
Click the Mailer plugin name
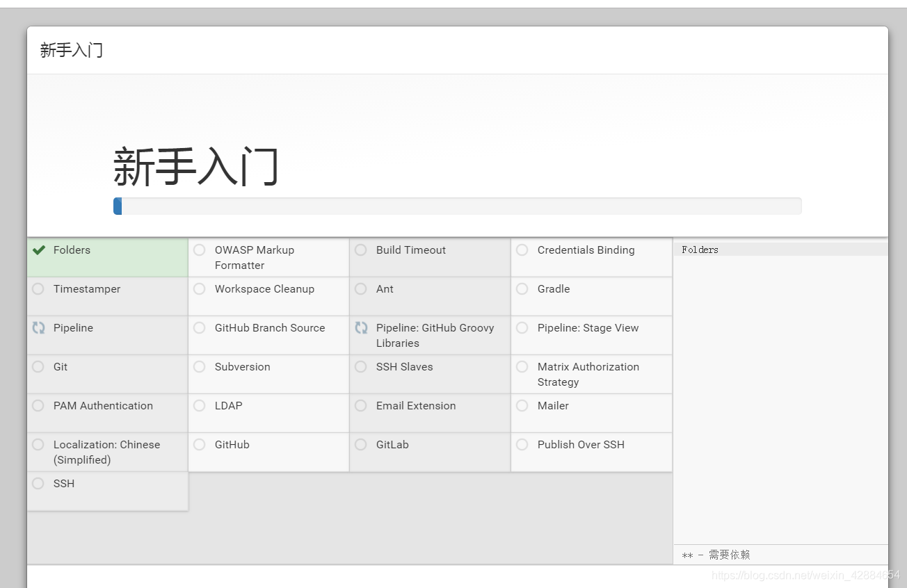point(553,406)
